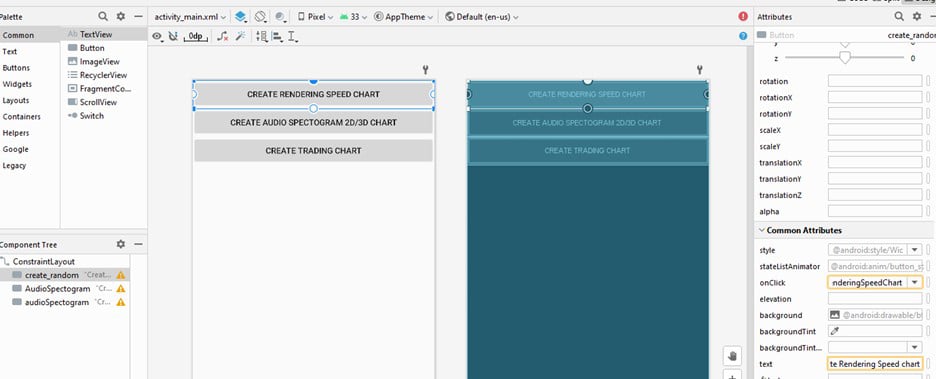The width and height of the screenshot is (936, 379).
Task: Click the z translation slider handle
Action: point(845,58)
